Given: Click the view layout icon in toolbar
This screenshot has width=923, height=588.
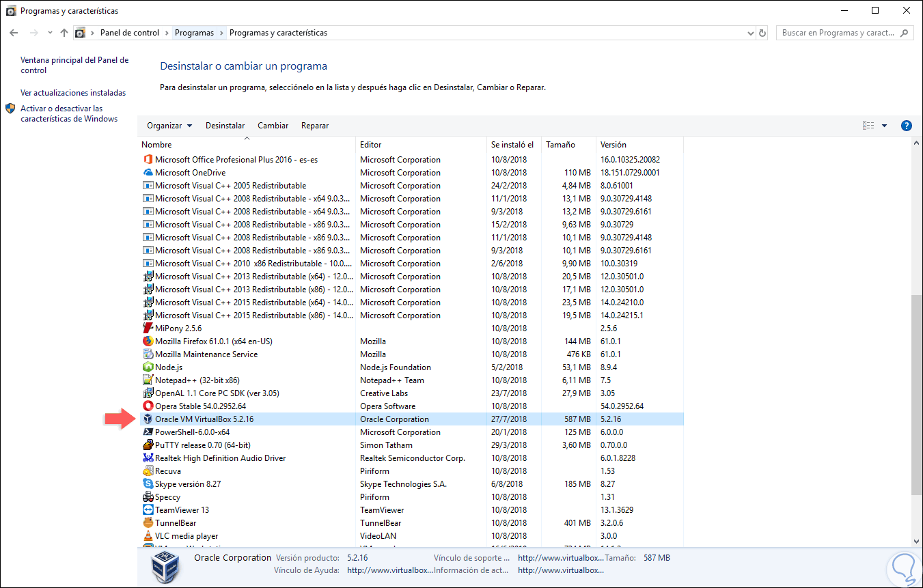Looking at the screenshot, I should coord(868,126).
